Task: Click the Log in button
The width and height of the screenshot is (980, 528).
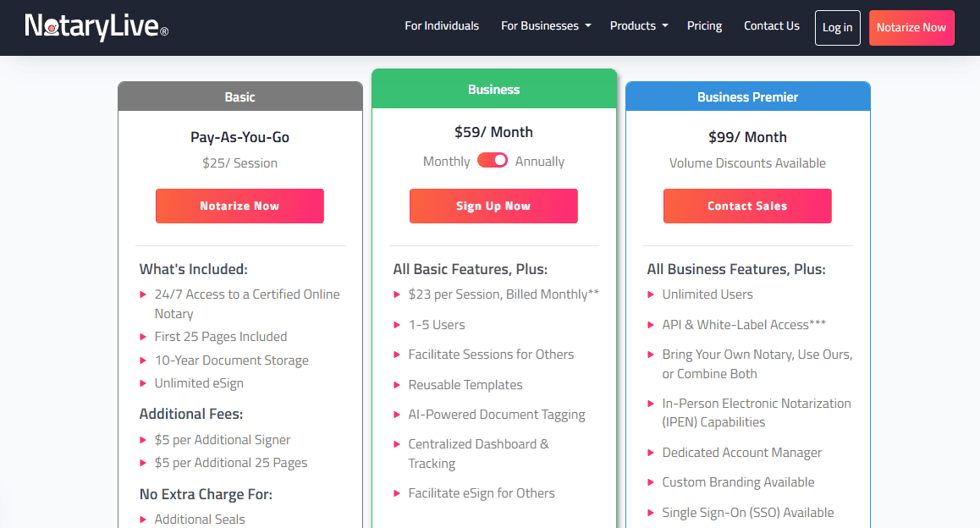Action: point(838,28)
